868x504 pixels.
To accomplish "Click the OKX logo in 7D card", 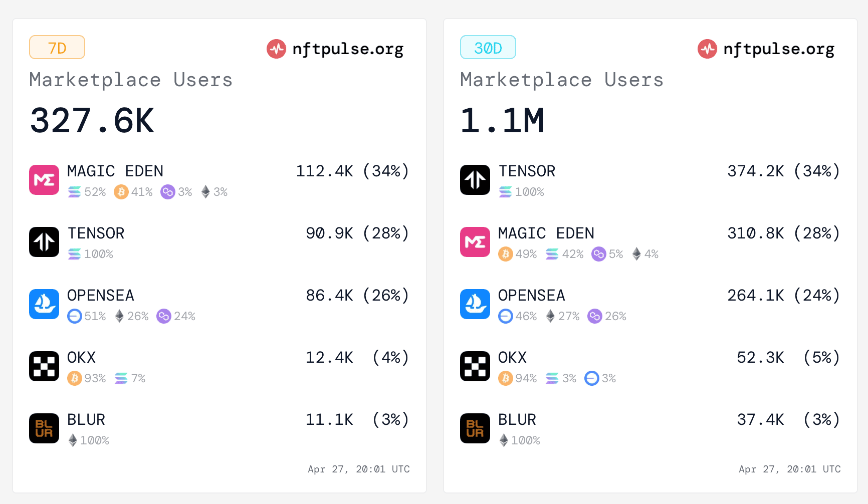I will tap(44, 366).
